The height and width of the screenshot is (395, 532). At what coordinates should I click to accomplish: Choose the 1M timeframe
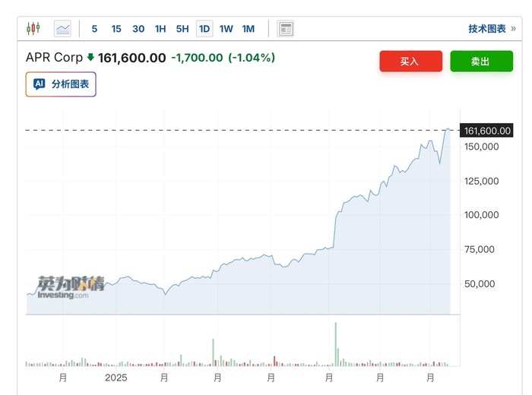248,29
